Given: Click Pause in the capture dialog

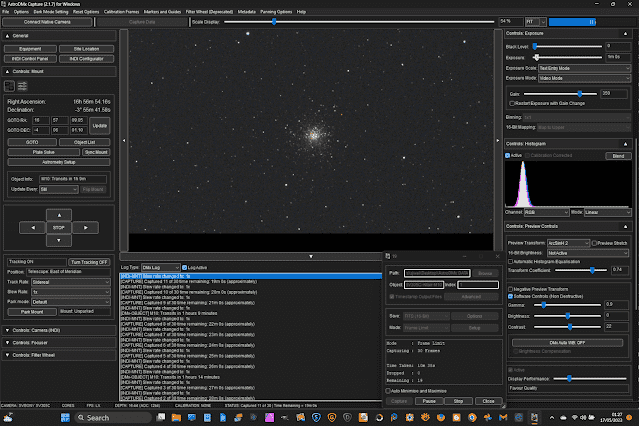Looking at the screenshot, I should point(428,400).
